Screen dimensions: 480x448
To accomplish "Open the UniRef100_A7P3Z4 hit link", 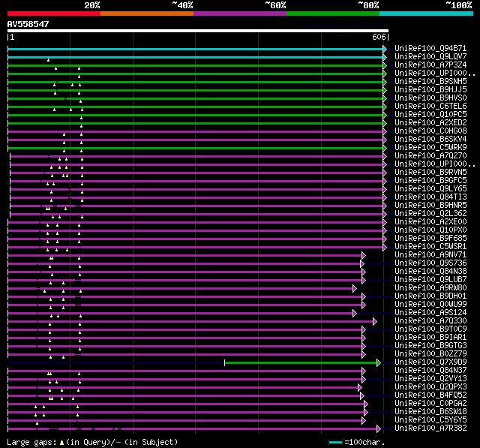I will [430, 65].
